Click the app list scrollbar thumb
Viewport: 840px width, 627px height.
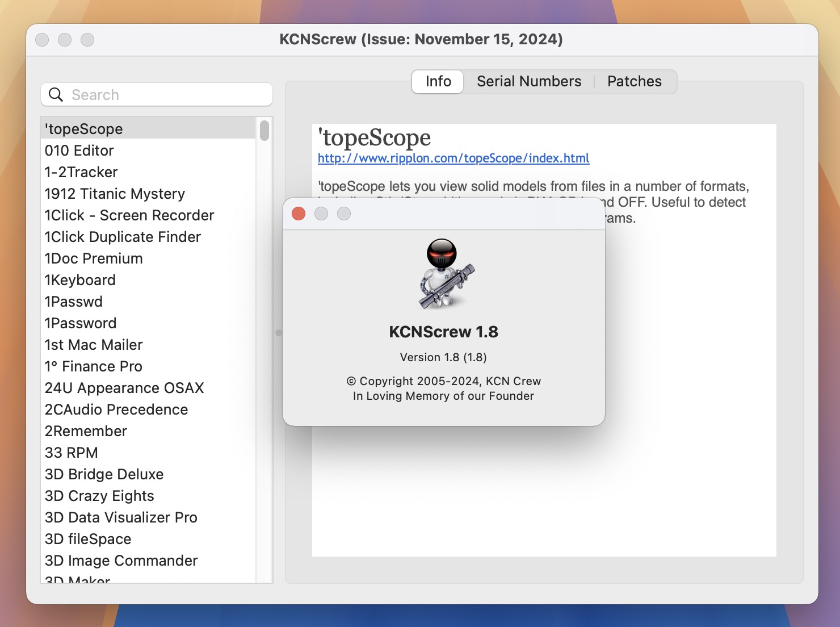(264, 130)
